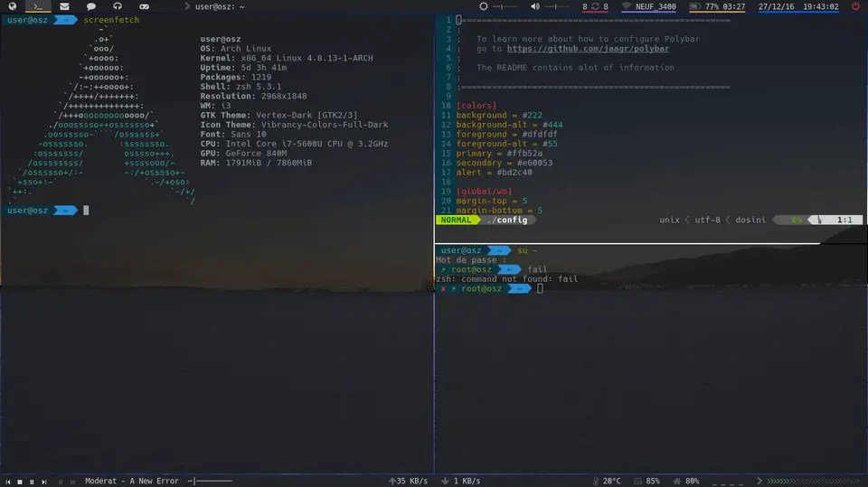Open the mail workspace envelope icon
The image size is (868, 487).
pos(64,6)
